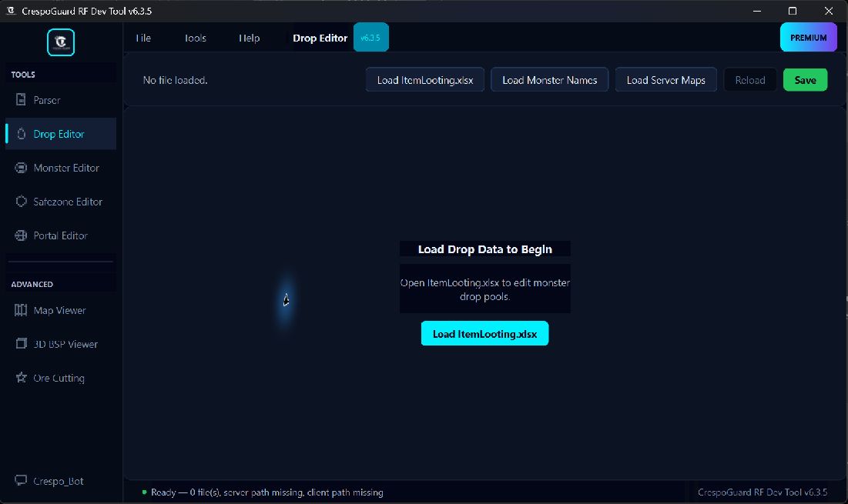This screenshot has height=504, width=848.
Task: Click the 'Open ItemLooting.xlsx to edit' description
Action: pos(485,289)
